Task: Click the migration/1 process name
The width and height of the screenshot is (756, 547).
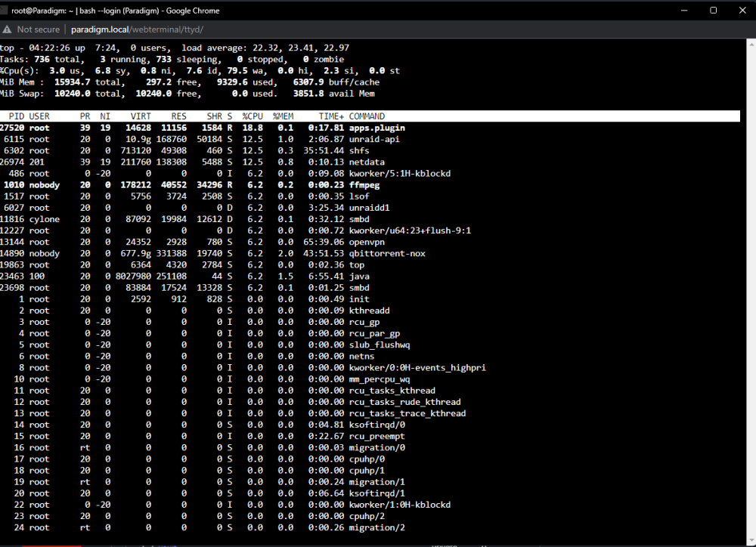Action: (377, 483)
